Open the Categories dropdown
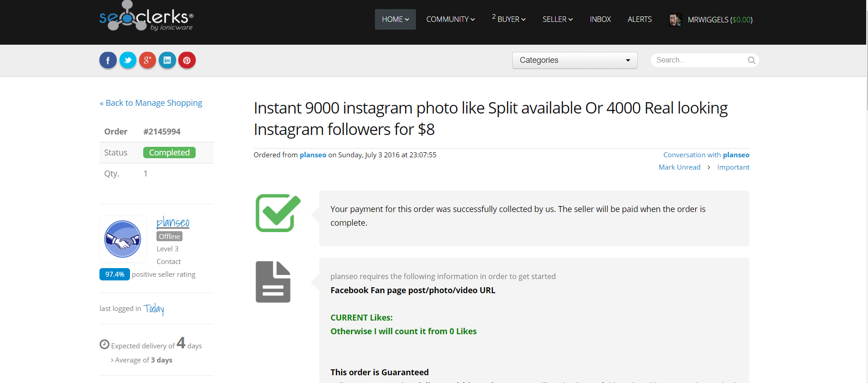868x383 pixels. tap(574, 60)
